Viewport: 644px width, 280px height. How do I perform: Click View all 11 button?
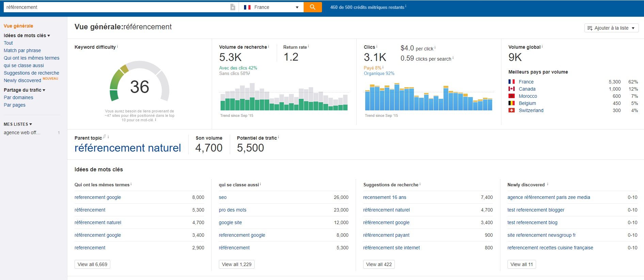521,264
